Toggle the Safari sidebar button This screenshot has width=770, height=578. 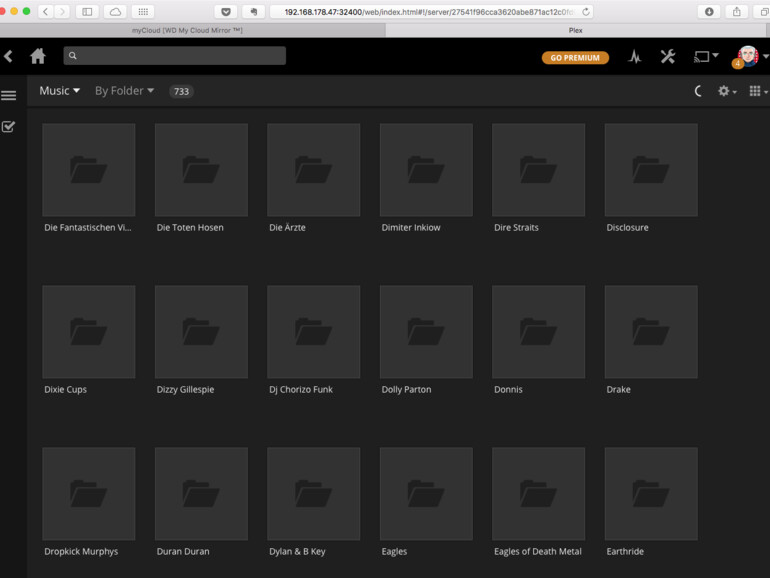[87, 11]
